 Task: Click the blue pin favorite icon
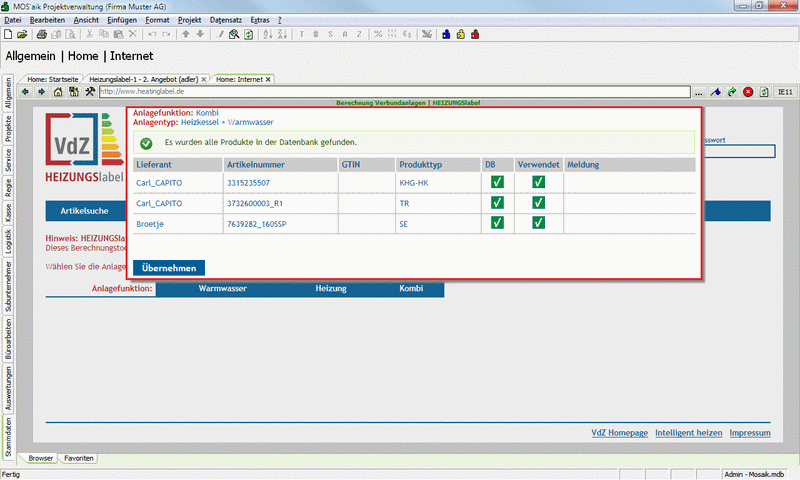coord(715,92)
